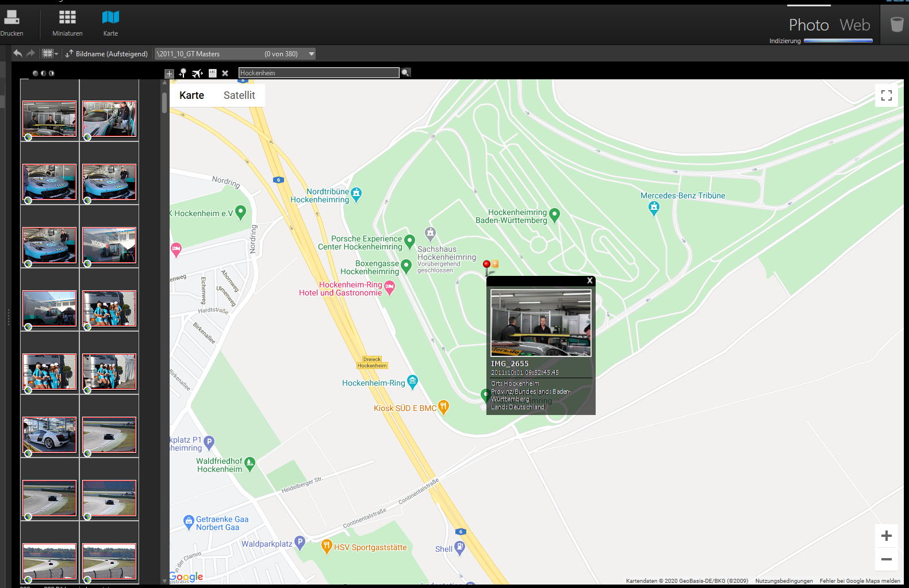Screen dimensions: 909x588
Task: Click Porsche Experience Center map pin
Action: coord(409,241)
